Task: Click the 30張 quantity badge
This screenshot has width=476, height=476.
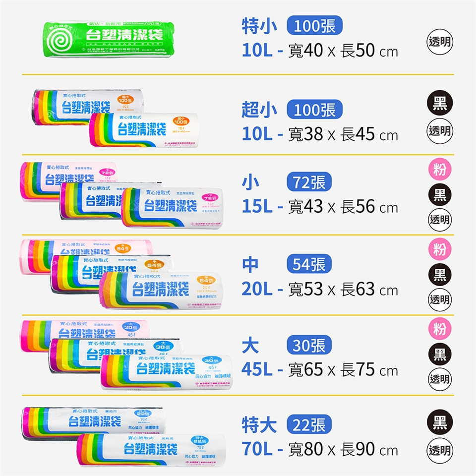Action: click(x=309, y=346)
